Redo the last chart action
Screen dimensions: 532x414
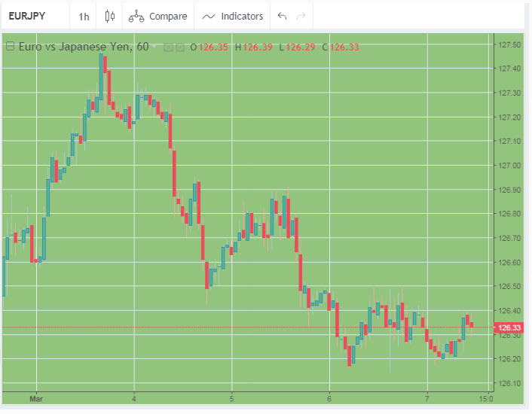[x=301, y=16]
